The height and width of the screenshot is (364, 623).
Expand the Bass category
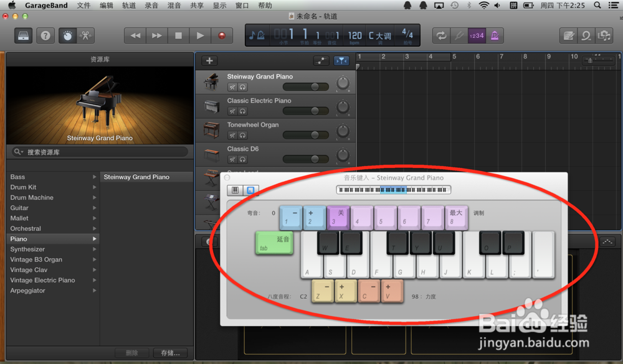[x=95, y=177]
